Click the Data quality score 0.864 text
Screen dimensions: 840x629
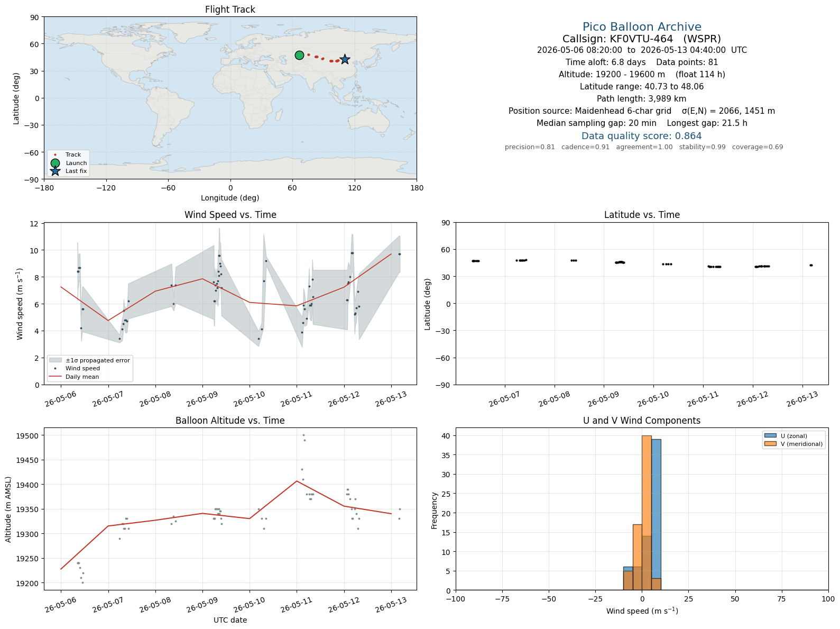[642, 136]
